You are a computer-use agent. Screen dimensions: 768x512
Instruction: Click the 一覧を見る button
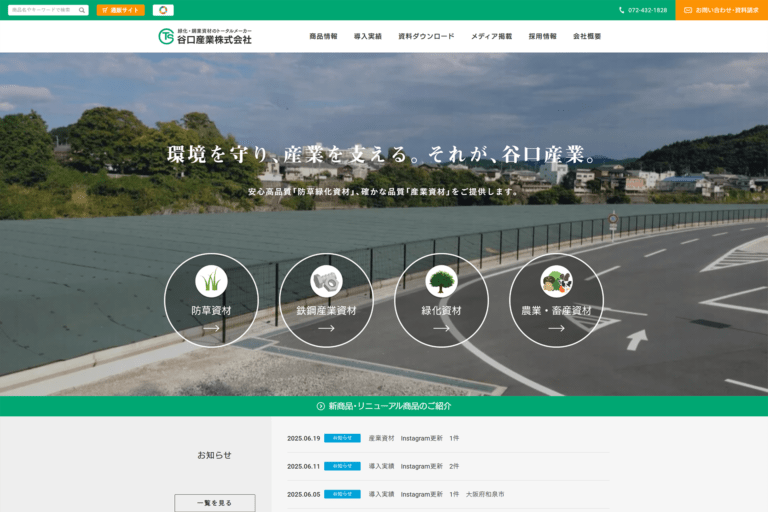click(x=214, y=502)
